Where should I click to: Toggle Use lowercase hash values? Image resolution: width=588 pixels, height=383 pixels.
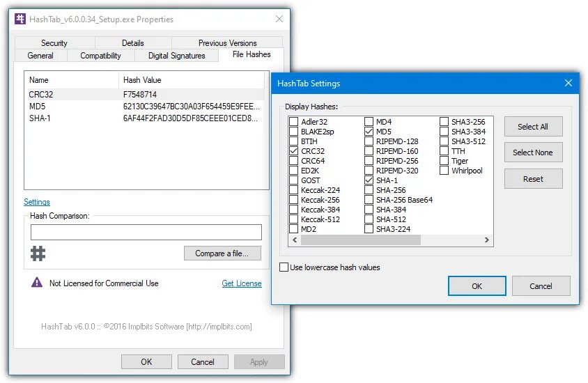click(284, 267)
